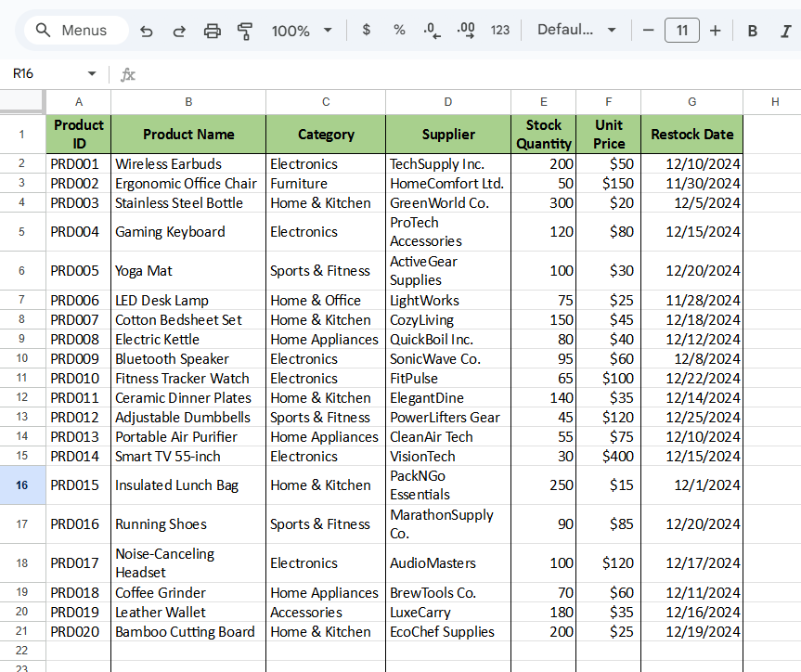
Task: Select the MarathonSupply Co. cell
Action: 448,524
